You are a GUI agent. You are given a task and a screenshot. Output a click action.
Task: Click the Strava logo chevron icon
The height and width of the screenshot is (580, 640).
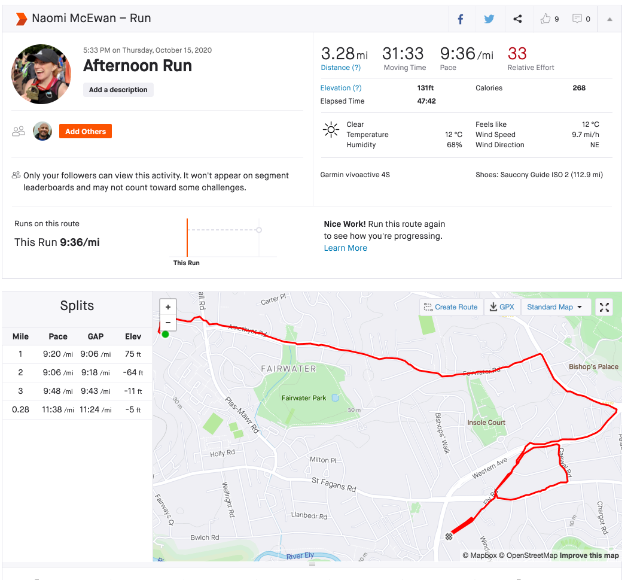coord(21,19)
